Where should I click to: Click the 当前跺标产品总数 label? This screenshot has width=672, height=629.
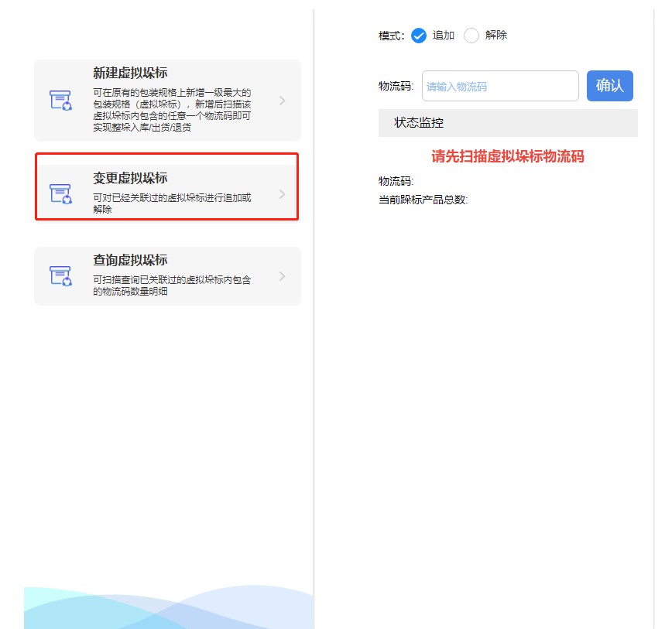pyautogui.click(x=423, y=200)
